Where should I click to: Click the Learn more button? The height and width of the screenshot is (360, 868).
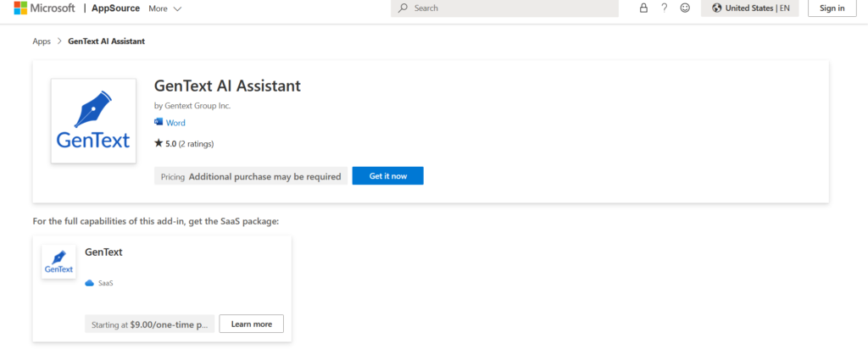point(251,324)
